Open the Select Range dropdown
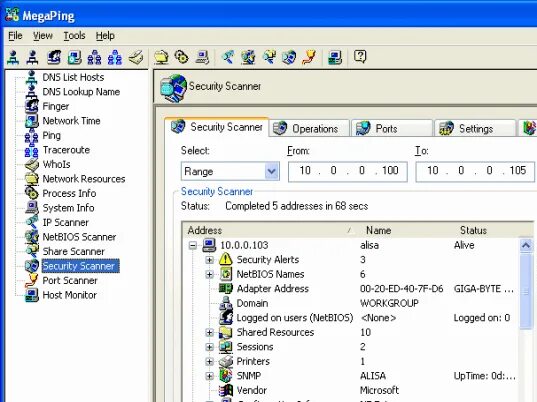 tap(272, 171)
